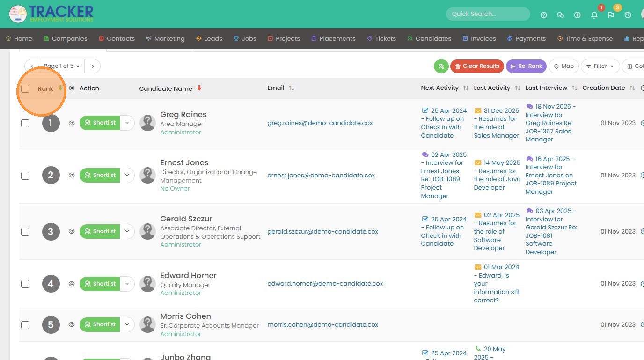Navigate to the Invoices menu
The image size is (644, 360).
click(x=479, y=39)
